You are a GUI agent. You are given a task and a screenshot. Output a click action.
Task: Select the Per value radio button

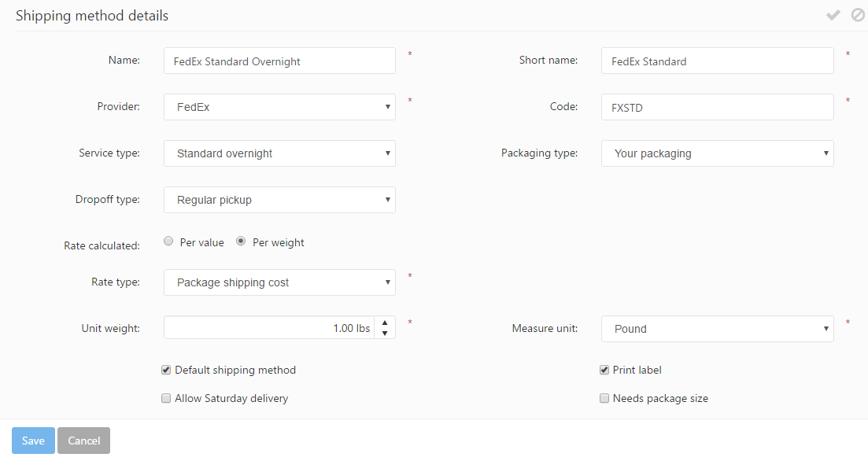coord(168,242)
